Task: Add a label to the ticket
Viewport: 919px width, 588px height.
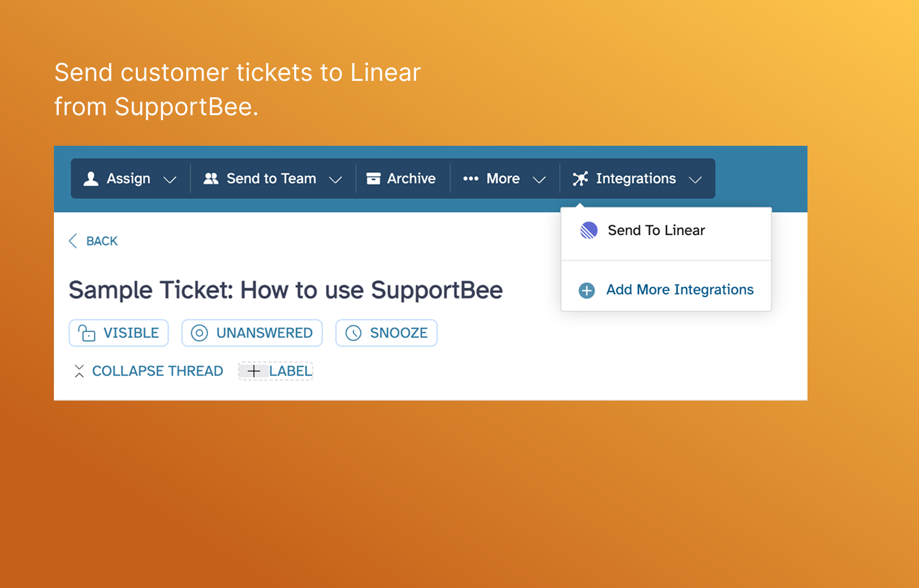Action: pyautogui.click(x=275, y=371)
